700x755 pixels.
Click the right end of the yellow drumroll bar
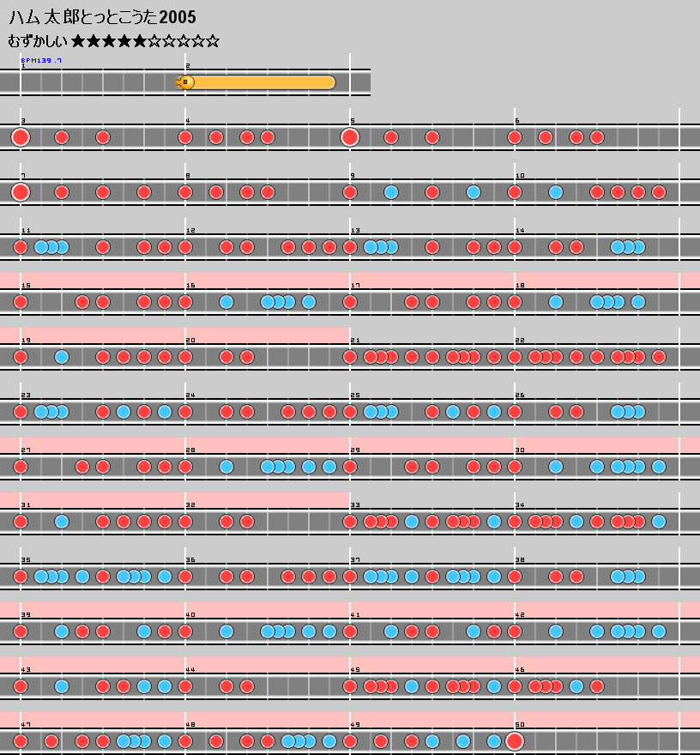[331, 82]
